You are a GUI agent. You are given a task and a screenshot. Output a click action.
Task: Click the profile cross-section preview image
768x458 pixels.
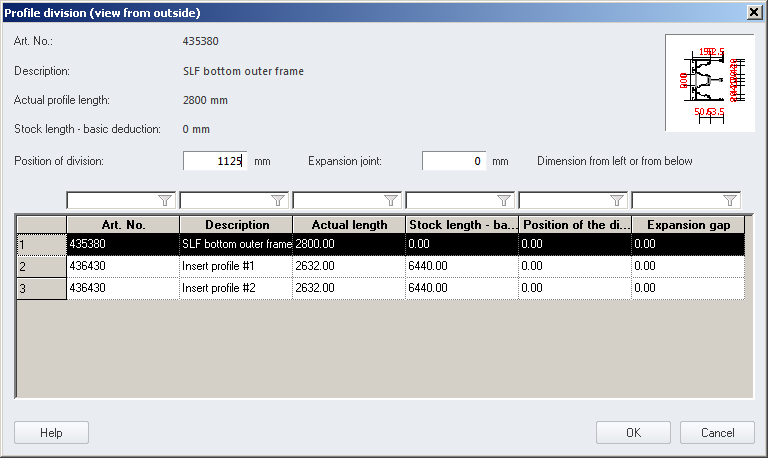point(709,83)
